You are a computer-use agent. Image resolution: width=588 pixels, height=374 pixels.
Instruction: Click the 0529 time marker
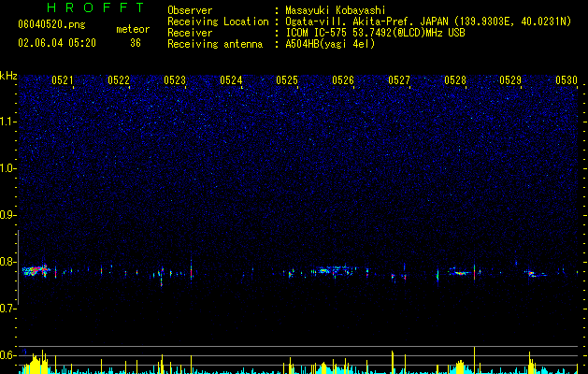pyautogui.click(x=510, y=80)
